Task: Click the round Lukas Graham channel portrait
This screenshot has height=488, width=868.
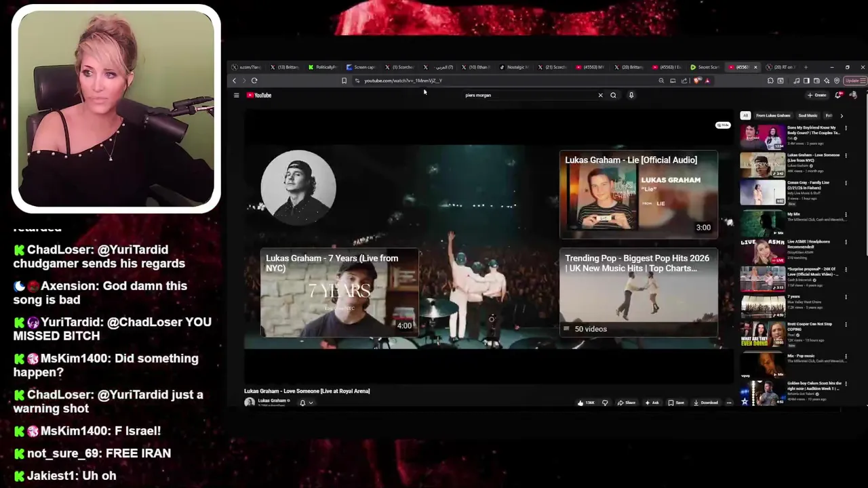Action: pos(298,187)
